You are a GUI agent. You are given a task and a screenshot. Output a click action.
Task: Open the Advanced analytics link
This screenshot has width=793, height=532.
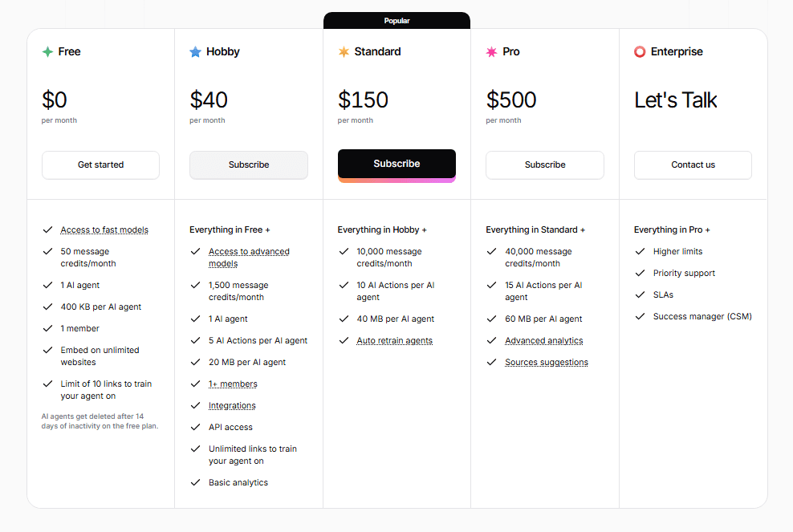click(x=543, y=341)
